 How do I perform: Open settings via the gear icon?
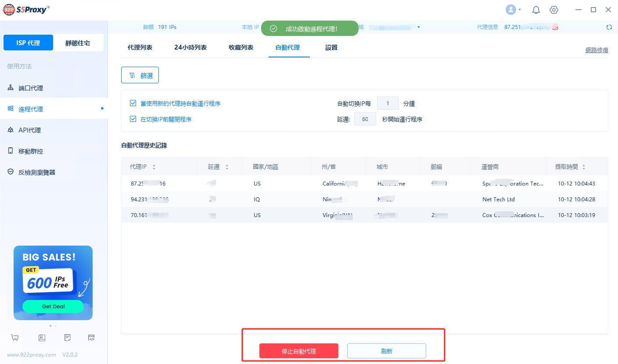tap(554, 10)
